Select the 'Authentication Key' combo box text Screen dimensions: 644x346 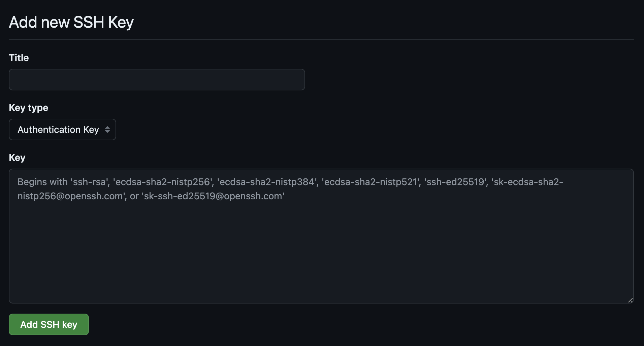pos(58,129)
